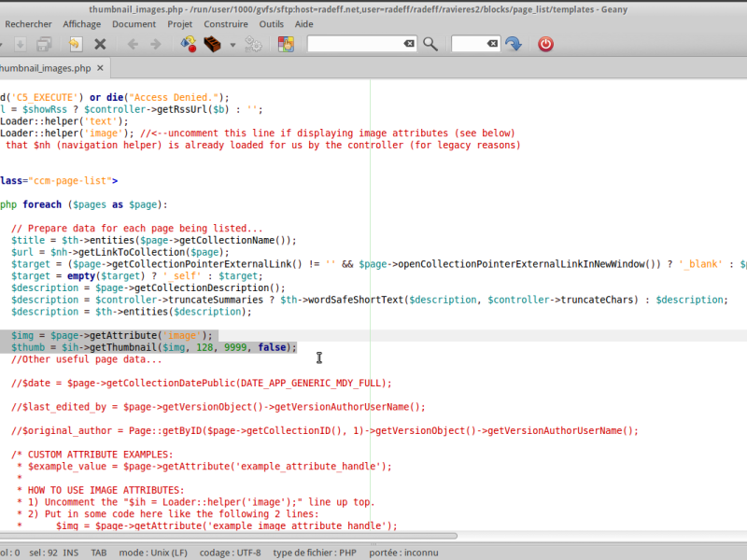
Task: Click "portée: inconnu" in status bar
Action: (x=403, y=553)
